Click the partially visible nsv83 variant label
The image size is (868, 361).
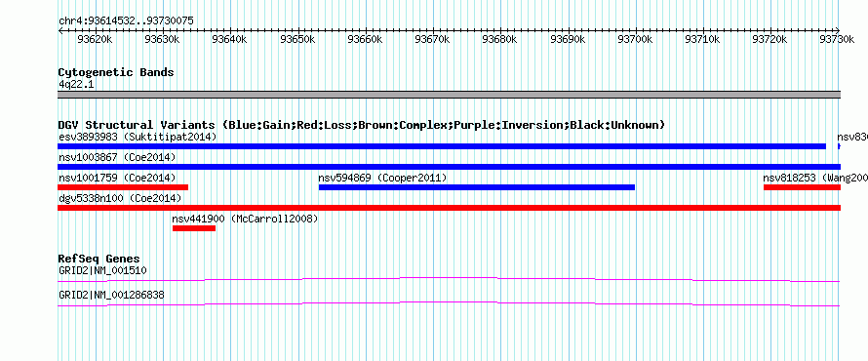852,137
